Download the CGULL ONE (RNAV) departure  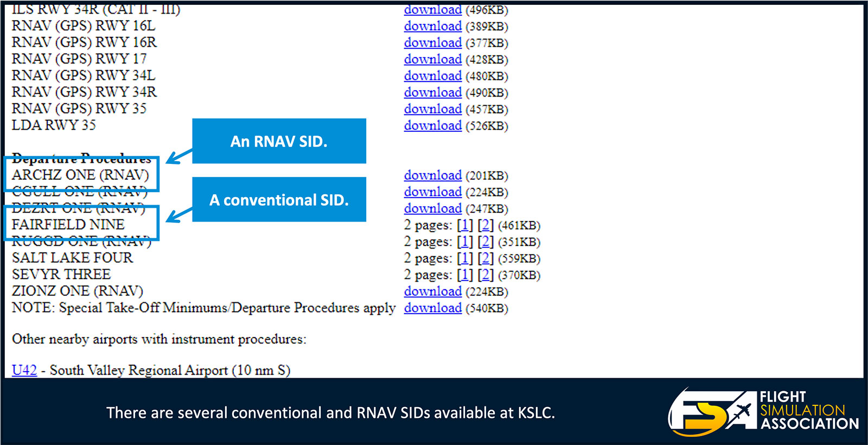tap(432, 192)
